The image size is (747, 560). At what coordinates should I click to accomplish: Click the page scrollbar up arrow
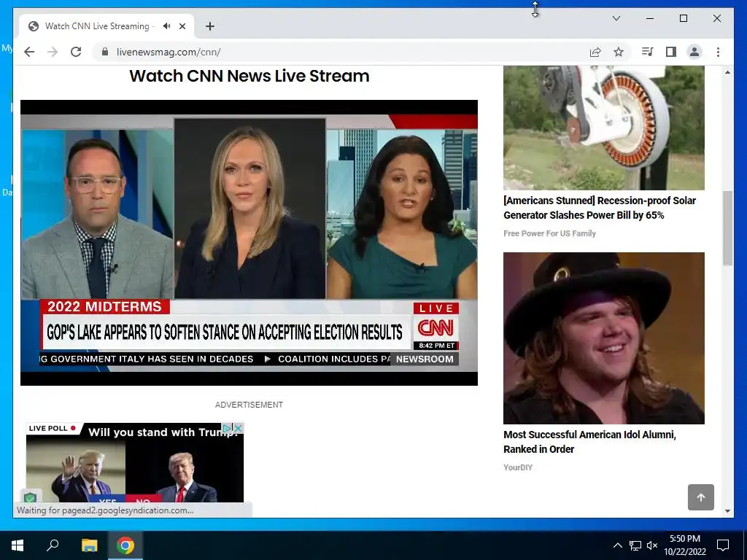[x=727, y=72]
